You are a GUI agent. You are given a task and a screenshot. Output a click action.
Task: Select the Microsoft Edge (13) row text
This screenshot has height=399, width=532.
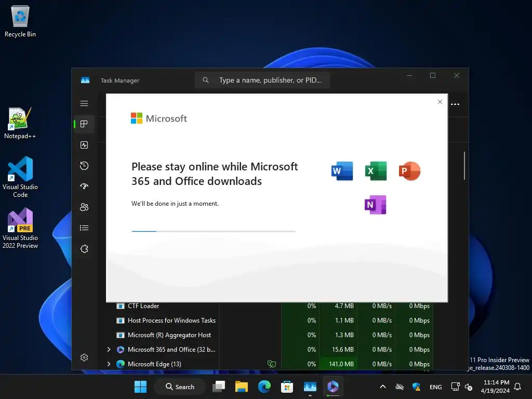pyautogui.click(x=154, y=364)
